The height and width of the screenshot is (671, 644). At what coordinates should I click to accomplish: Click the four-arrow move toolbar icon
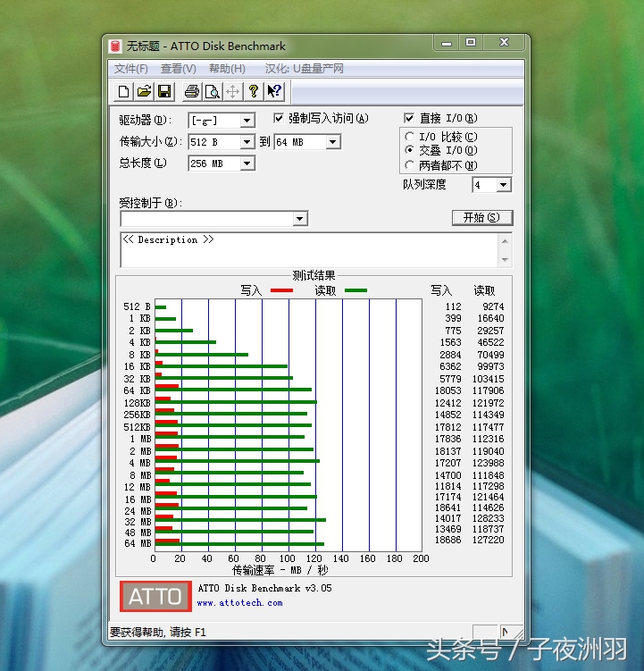pos(233,91)
